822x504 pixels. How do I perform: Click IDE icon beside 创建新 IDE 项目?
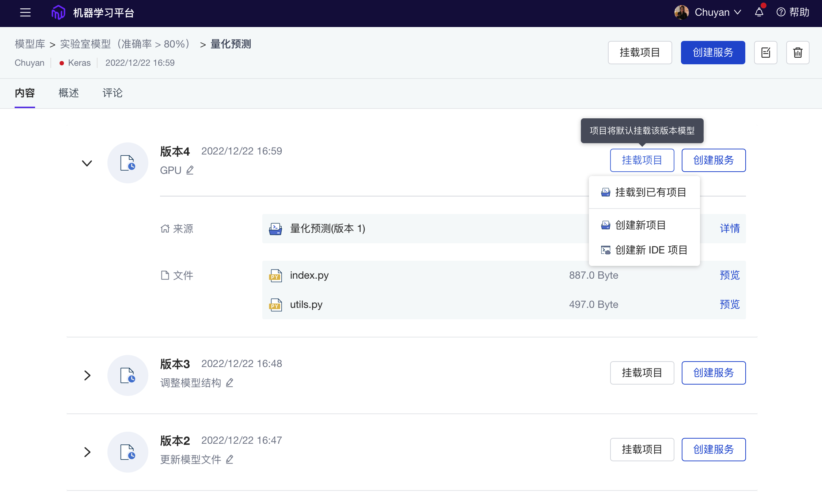point(606,250)
